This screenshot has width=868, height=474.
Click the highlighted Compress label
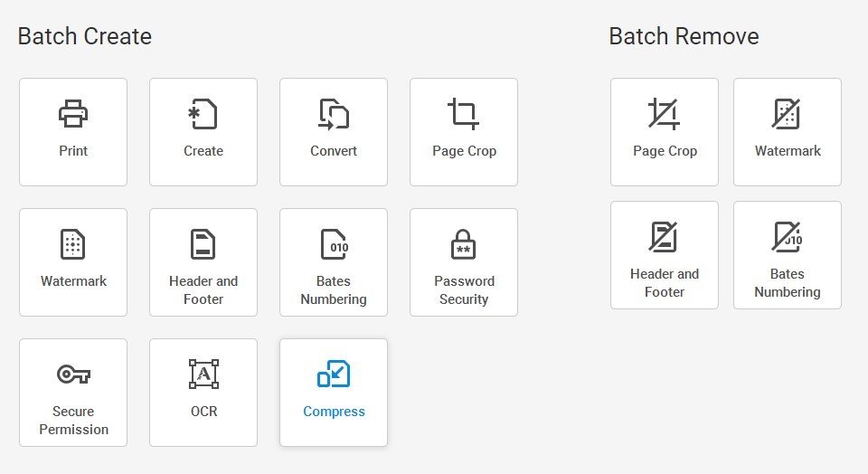pyautogui.click(x=334, y=412)
